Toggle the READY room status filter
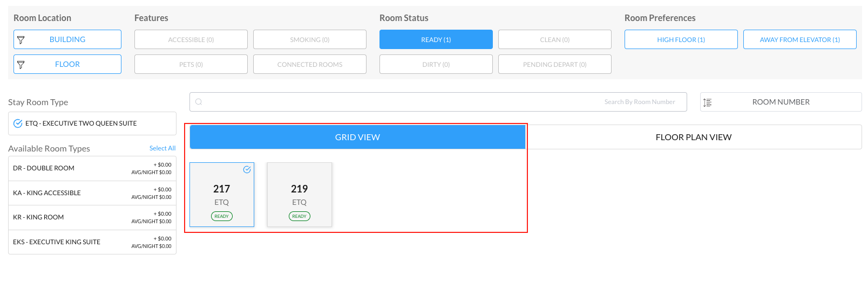868x303 pixels. click(x=436, y=39)
